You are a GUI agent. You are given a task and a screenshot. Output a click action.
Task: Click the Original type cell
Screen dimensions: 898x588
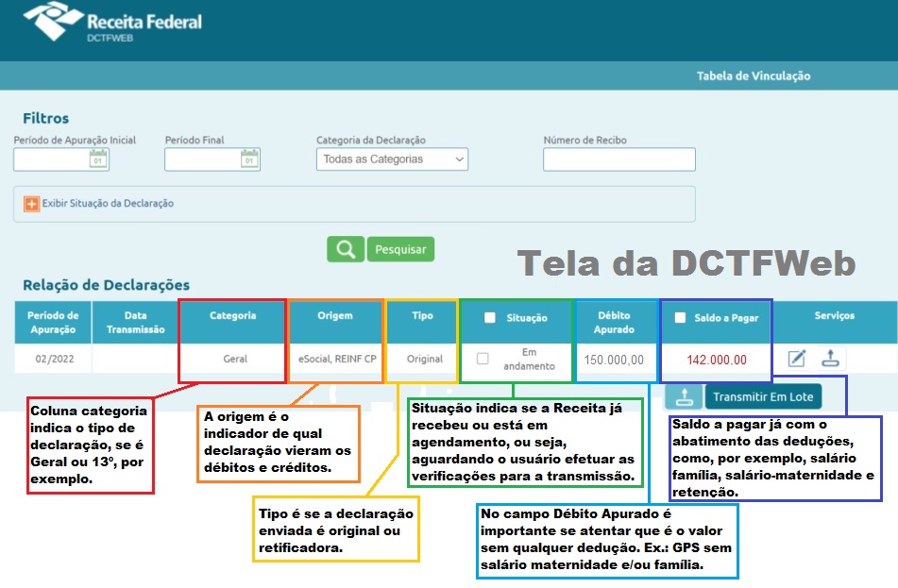424,359
